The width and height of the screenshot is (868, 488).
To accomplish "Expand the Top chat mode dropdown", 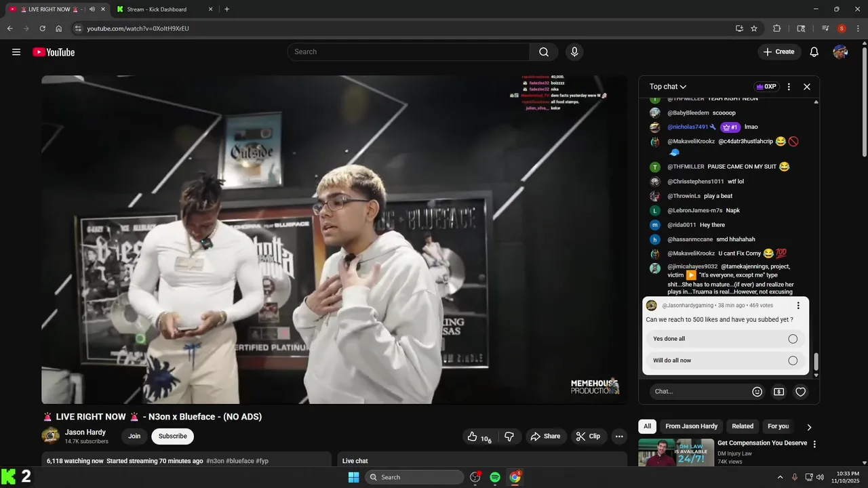I will click(x=668, y=87).
